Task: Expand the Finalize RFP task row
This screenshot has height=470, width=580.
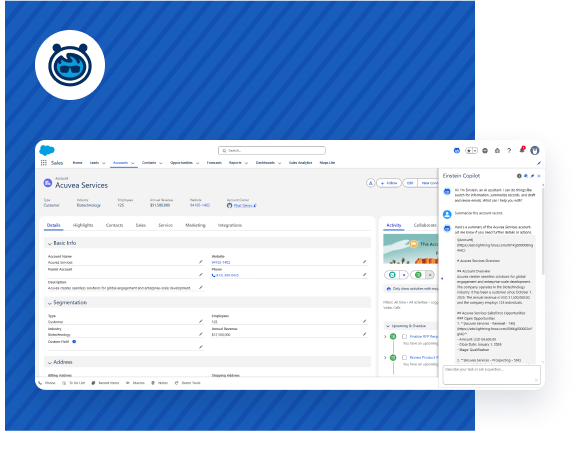Action: point(385,337)
